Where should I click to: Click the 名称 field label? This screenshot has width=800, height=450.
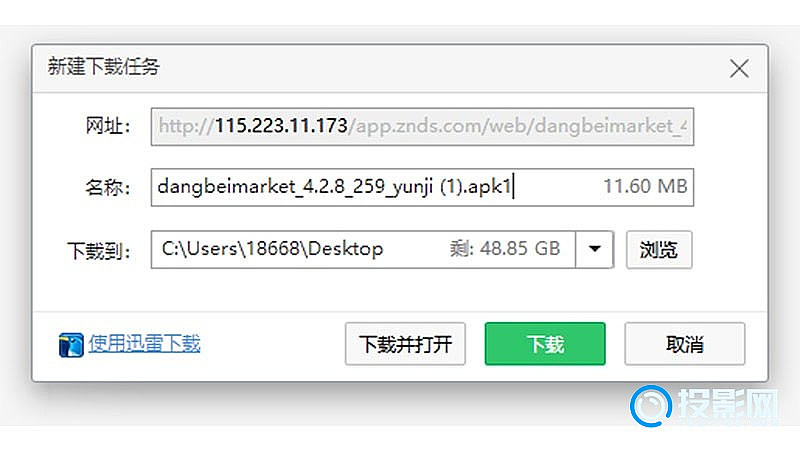[x=108, y=187]
